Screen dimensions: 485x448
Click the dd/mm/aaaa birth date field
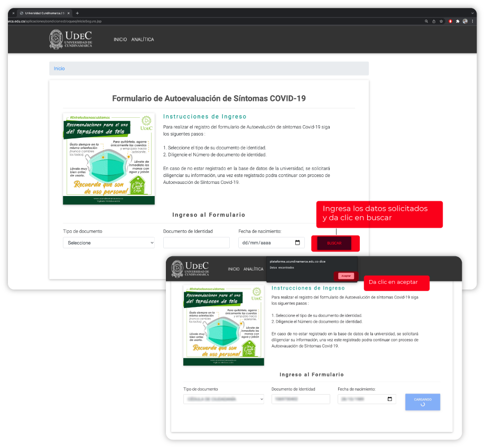coord(271,242)
